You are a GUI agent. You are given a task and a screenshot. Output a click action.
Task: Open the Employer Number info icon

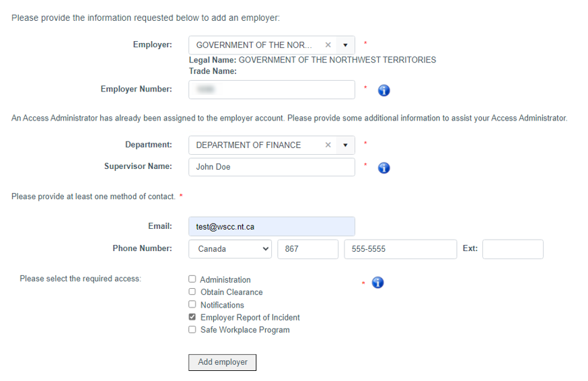(383, 90)
